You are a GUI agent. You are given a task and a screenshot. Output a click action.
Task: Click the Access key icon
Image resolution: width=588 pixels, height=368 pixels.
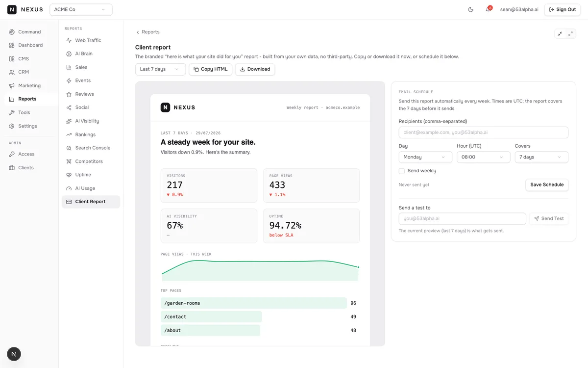[x=12, y=154]
